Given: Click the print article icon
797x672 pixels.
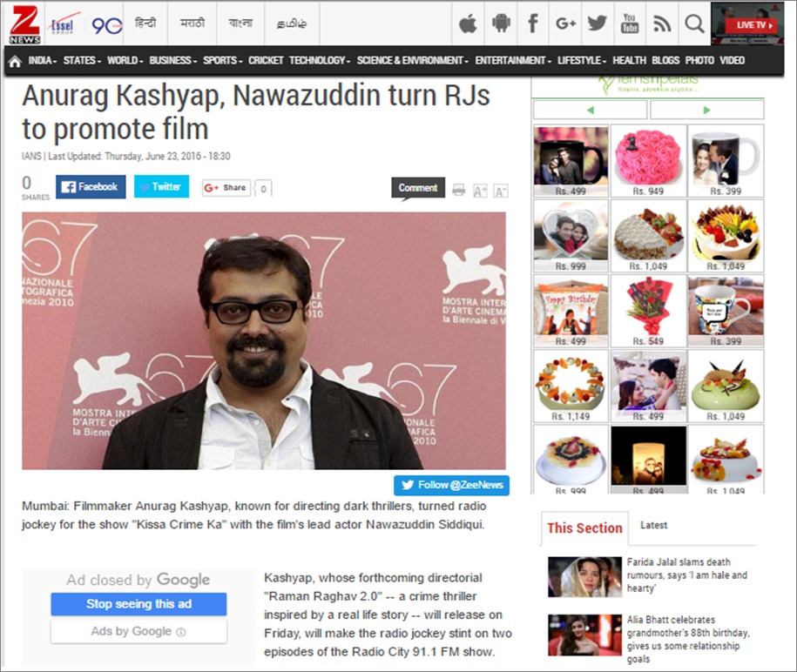Looking at the screenshot, I should click(458, 190).
